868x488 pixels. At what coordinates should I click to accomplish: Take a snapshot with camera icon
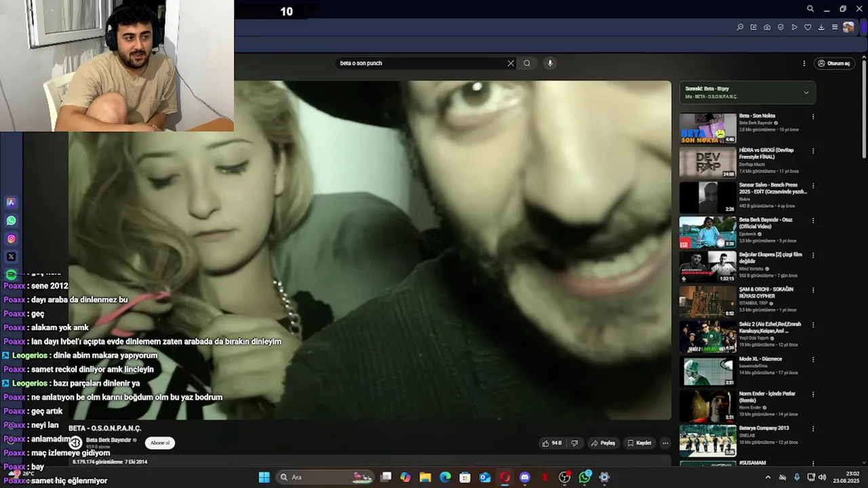767,27
